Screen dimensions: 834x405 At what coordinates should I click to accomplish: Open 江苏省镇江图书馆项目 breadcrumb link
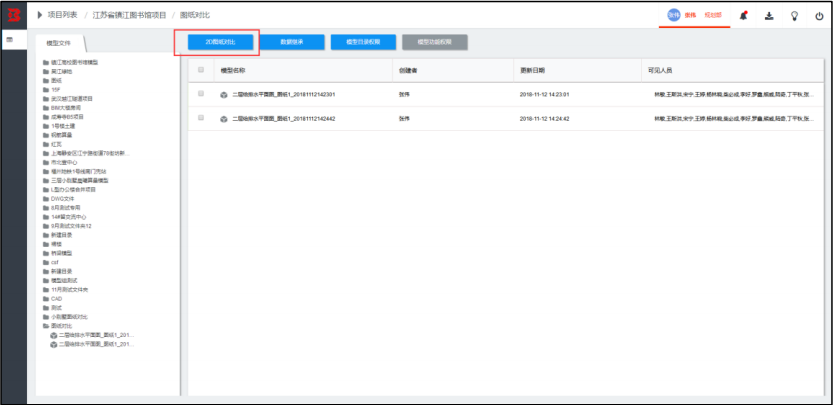coord(129,15)
